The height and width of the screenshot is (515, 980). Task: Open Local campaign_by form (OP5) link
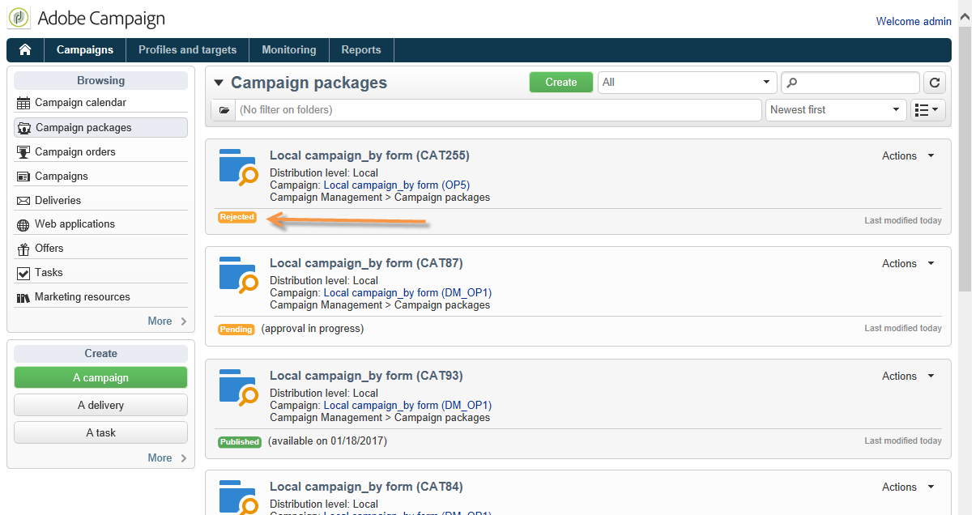click(x=397, y=185)
